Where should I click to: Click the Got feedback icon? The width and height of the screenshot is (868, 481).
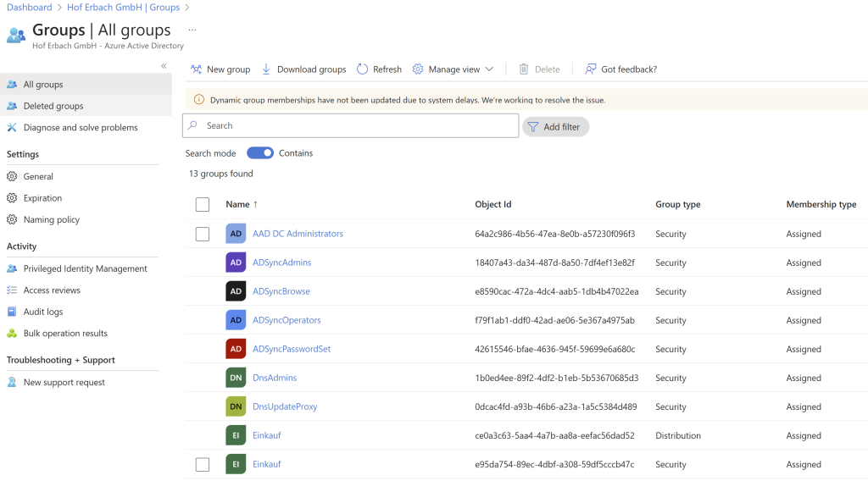tap(591, 69)
